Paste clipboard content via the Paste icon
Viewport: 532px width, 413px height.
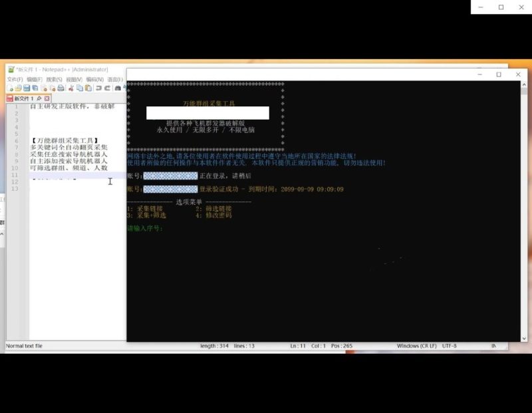[x=88, y=88]
